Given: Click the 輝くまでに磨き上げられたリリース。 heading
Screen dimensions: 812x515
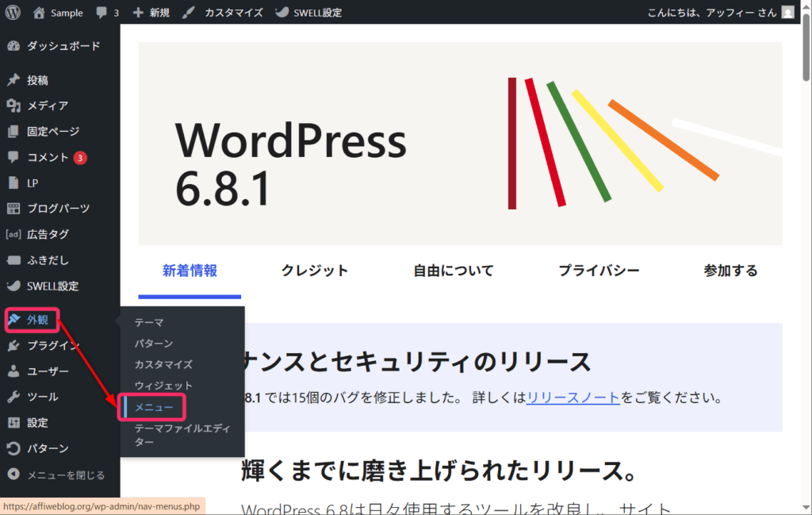Looking at the screenshot, I should 439,471.
